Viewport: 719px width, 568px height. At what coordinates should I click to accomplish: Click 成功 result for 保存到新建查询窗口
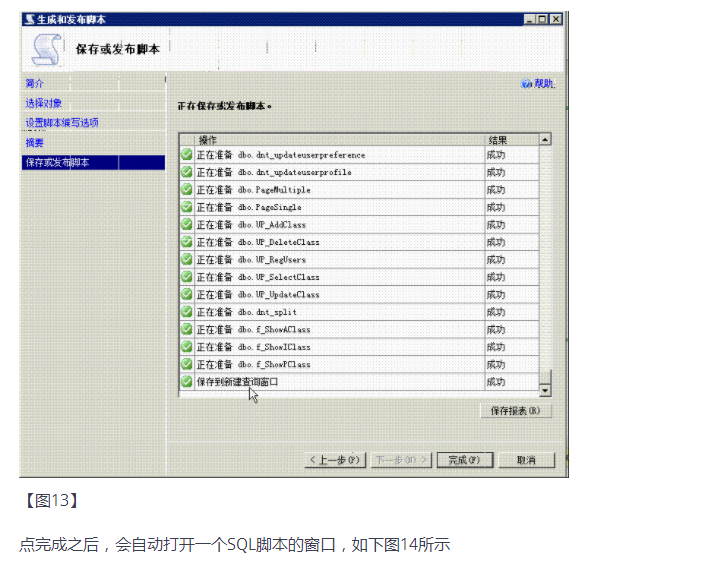496,381
